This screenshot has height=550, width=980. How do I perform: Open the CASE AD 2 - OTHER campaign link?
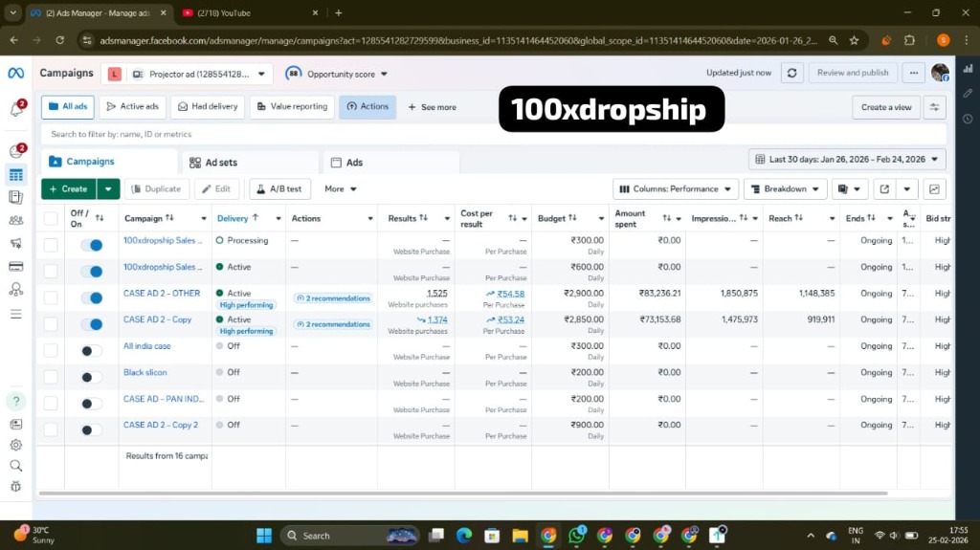(x=161, y=293)
